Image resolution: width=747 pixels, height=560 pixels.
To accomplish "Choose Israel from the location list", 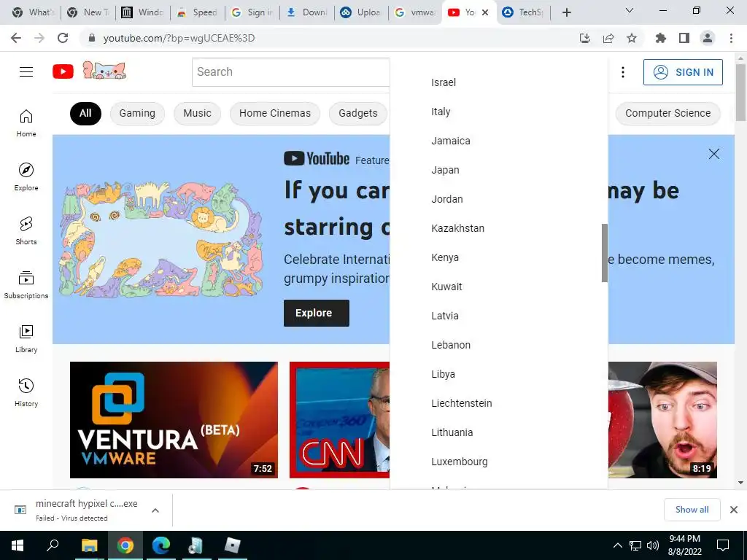I will (x=499, y=82).
